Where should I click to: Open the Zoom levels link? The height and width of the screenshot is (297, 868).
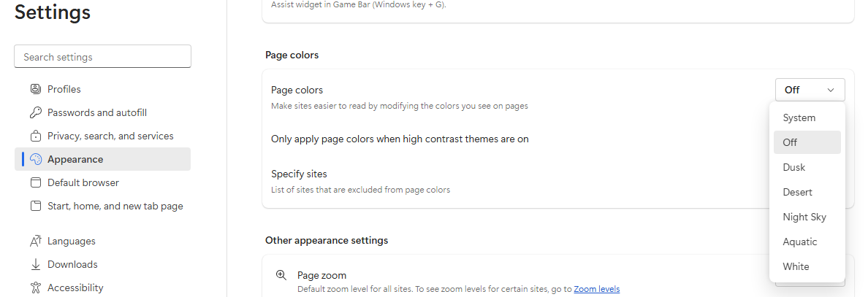[x=597, y=289]
